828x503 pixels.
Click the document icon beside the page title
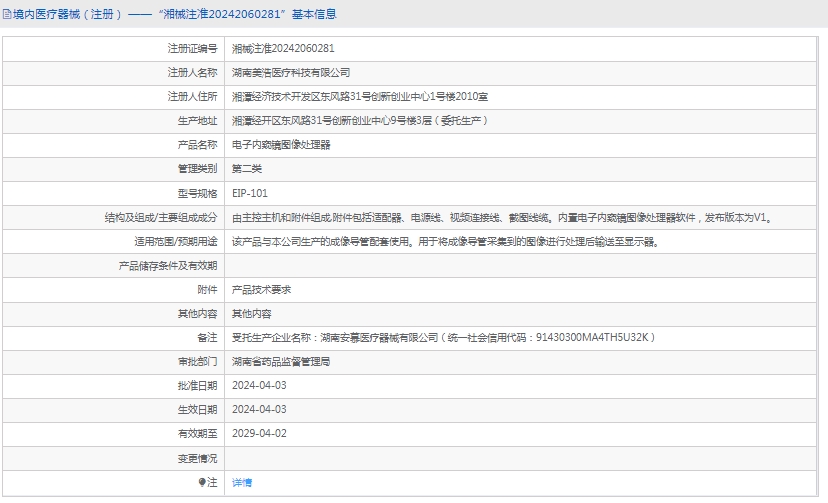coord(7,14)
